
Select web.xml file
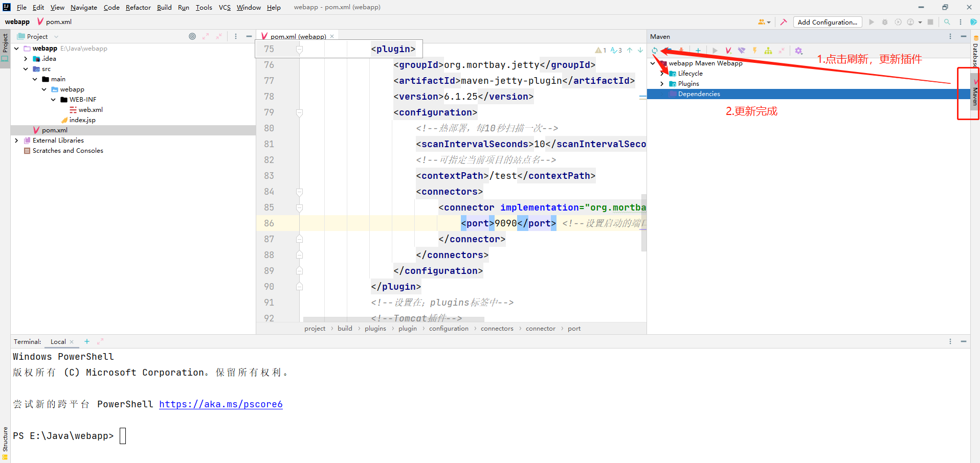86,110
